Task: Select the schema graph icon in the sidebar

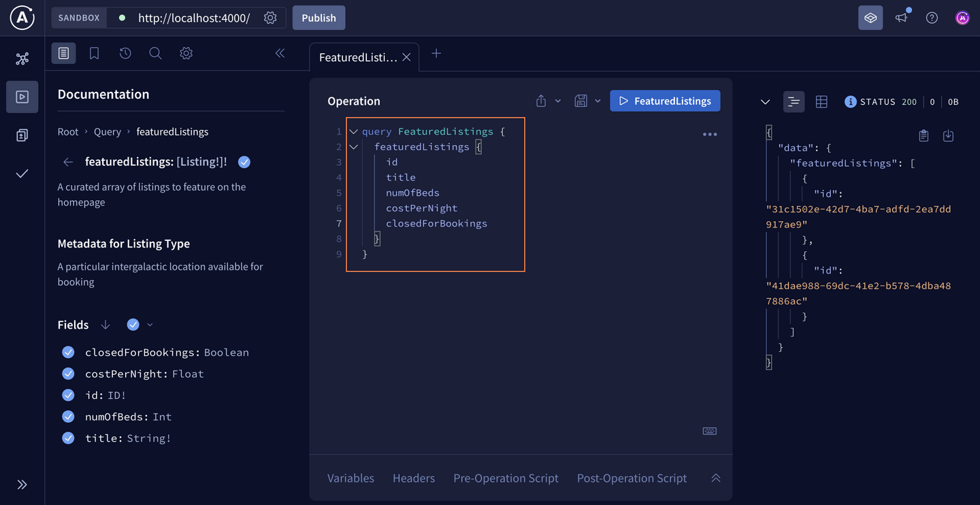Action: click(x=22, y=59)
